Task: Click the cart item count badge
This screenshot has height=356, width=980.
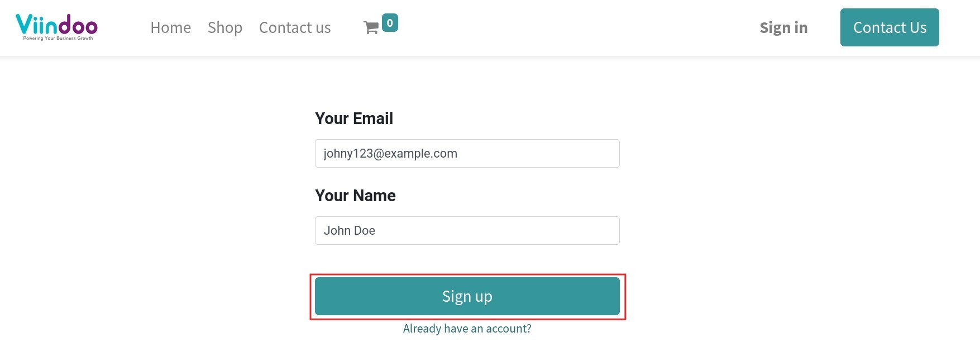Action: (x=390, y=23)
